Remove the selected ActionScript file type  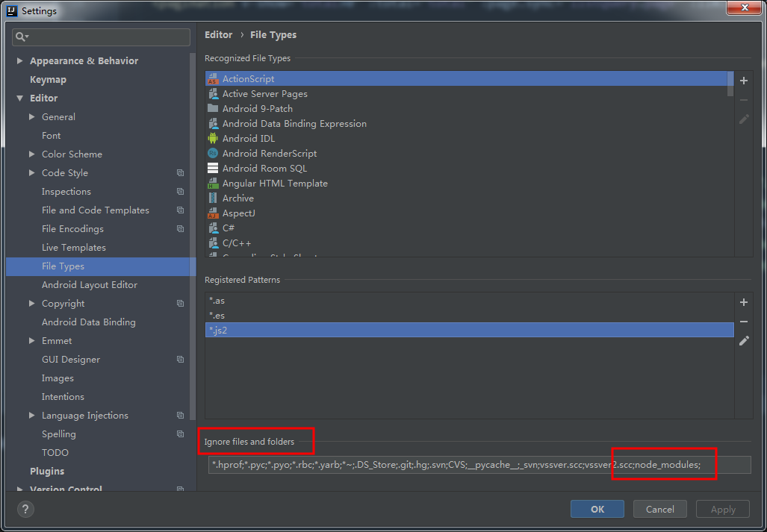[743, 99]
